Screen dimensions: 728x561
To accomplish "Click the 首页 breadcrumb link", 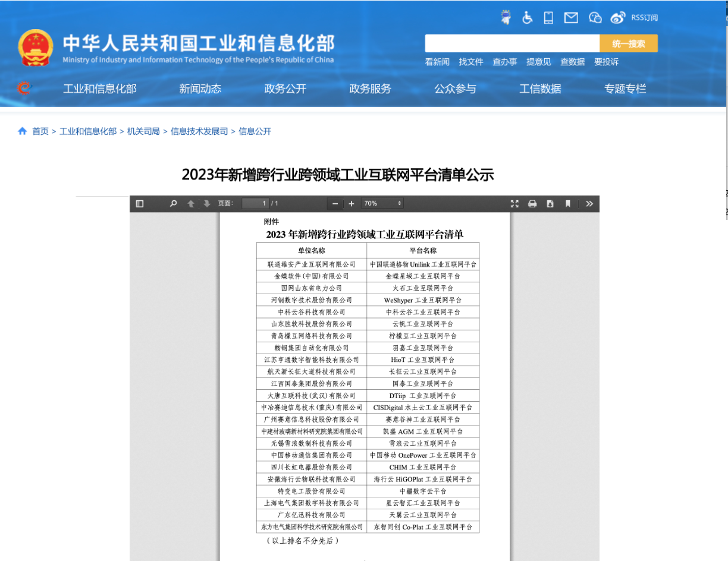I will pos(40,131).
